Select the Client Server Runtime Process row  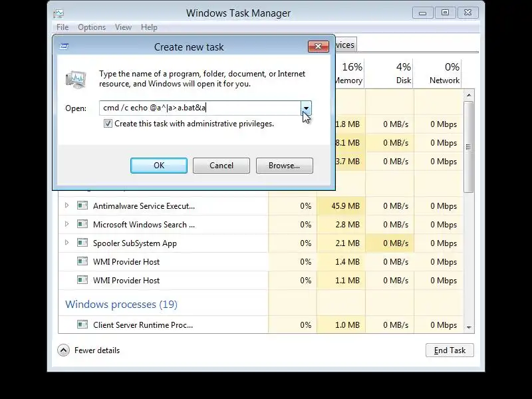(261, 325)
